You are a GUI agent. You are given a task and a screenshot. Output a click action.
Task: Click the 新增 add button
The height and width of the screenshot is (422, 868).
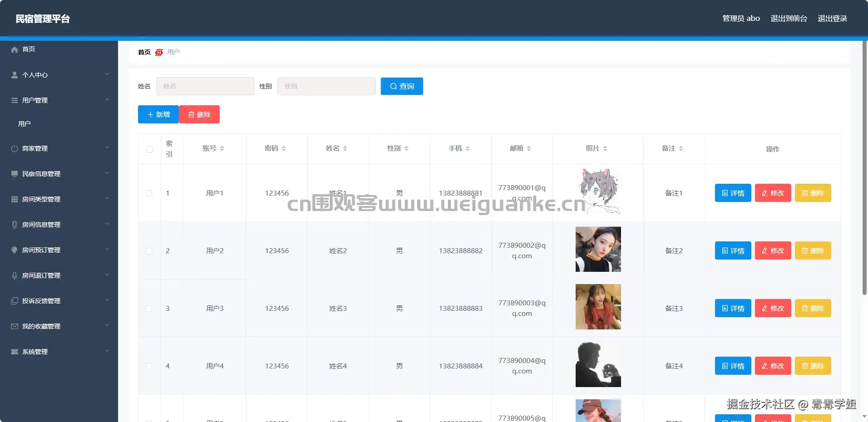point(158,114)
